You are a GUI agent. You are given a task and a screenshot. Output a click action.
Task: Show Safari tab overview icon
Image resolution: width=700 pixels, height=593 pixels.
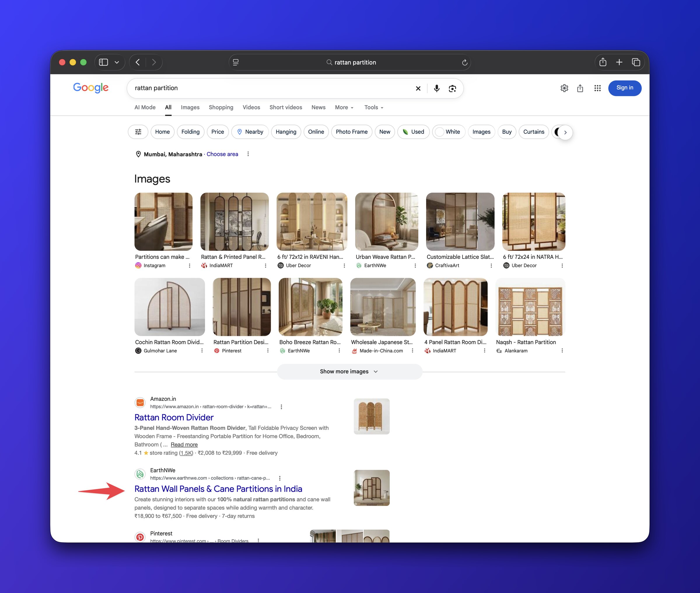(636, 62)
